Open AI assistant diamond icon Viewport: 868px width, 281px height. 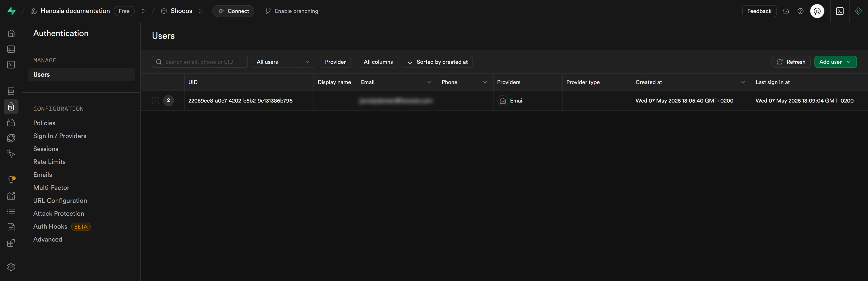859,11
